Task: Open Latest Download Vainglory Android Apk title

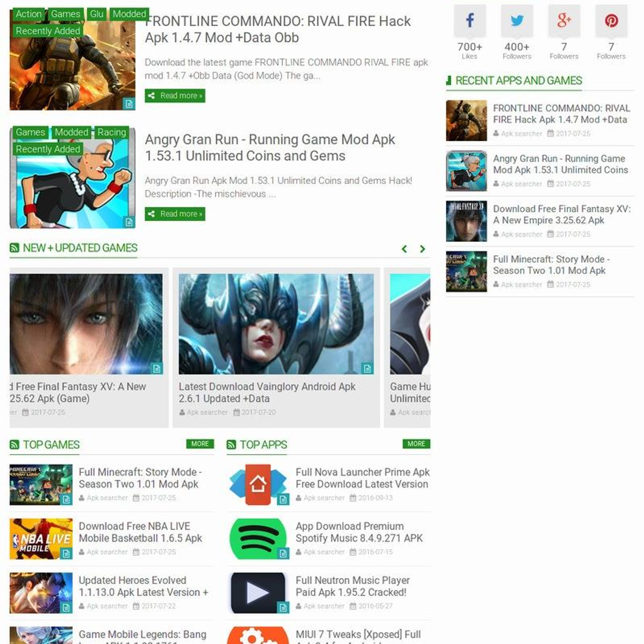Action: (x=267, y=392)
